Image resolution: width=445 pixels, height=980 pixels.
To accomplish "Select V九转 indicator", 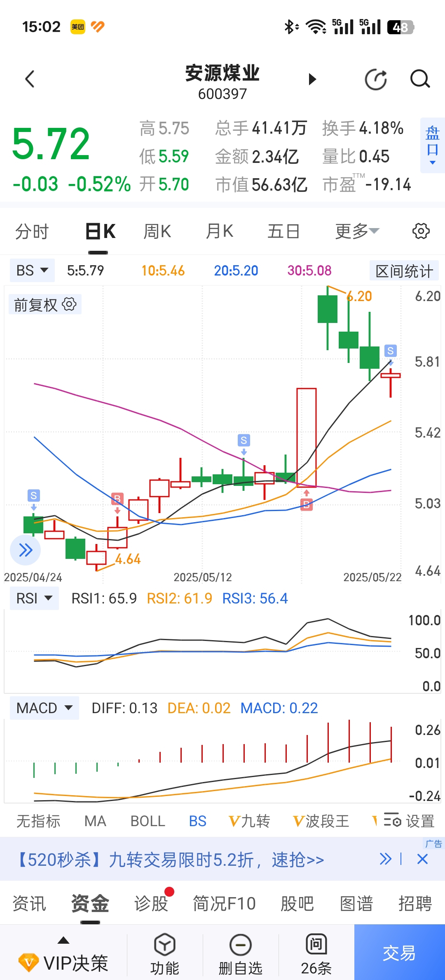I will click(x=249, y=821).
